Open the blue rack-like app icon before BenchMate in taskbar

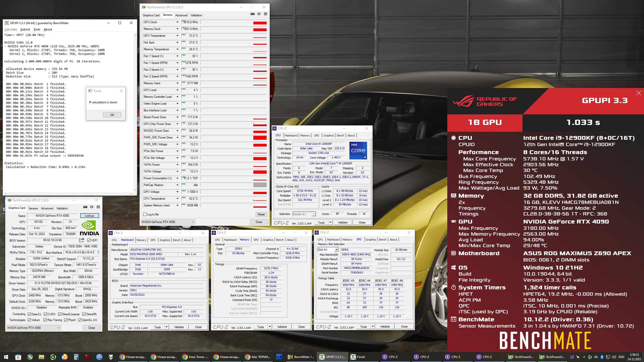[279, 357]
